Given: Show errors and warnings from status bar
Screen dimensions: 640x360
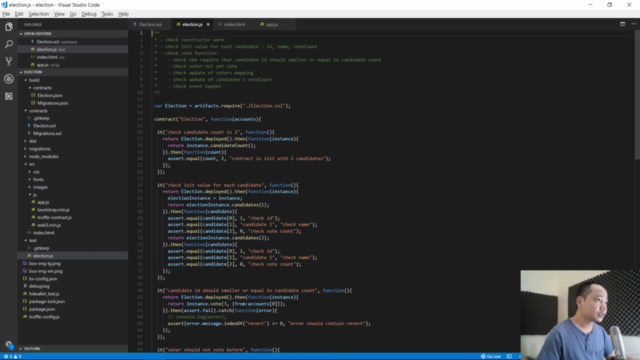Looking at the screenshot, I should pos(12,356).
